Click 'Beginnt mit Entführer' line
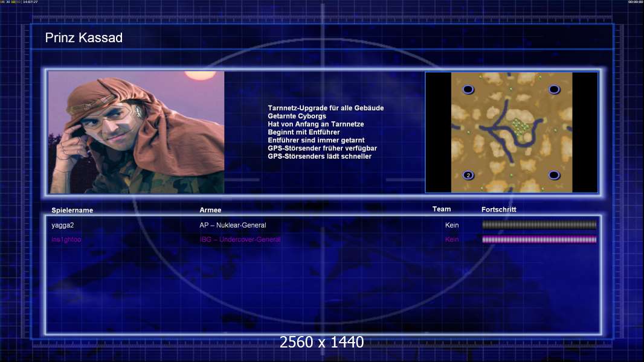 pos(304,132)
